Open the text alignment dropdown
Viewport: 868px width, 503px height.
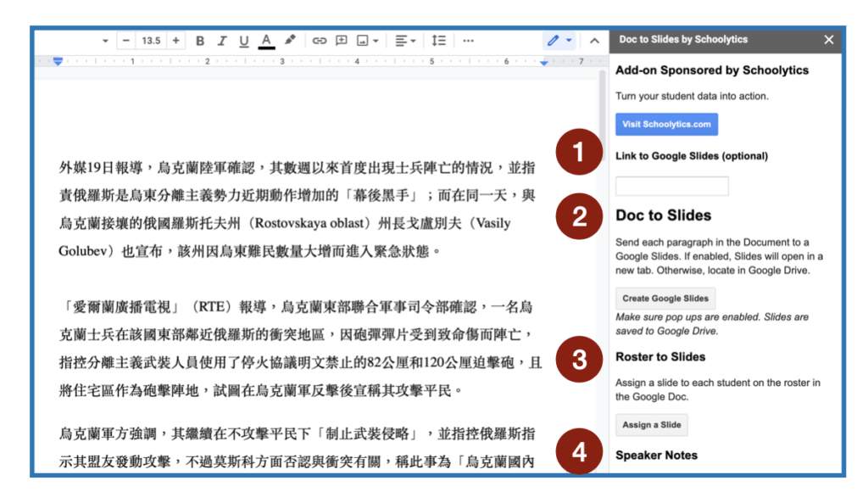pos(405,41)
